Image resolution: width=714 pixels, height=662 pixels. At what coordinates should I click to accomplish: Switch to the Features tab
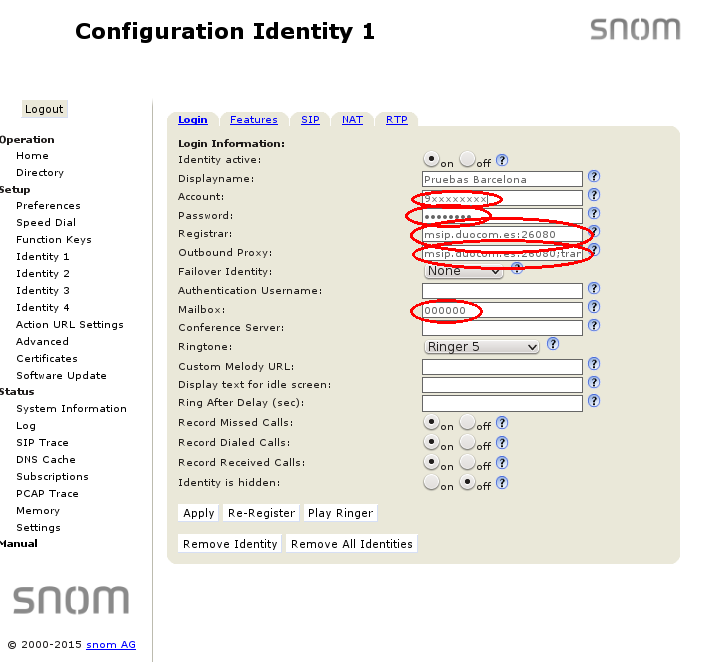[x=254, y=120]
